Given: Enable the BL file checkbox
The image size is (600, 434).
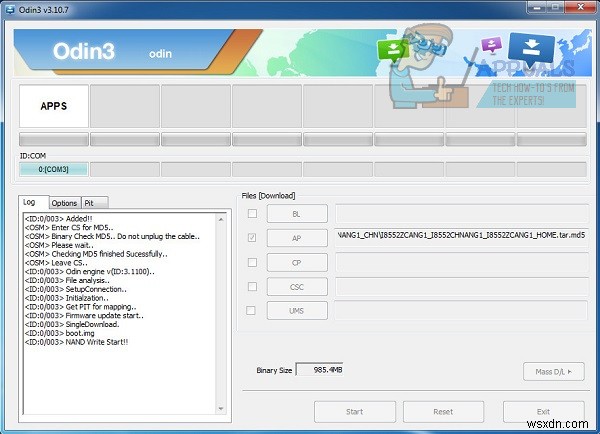Looking at the screenshot, I should tap(252, 214).
